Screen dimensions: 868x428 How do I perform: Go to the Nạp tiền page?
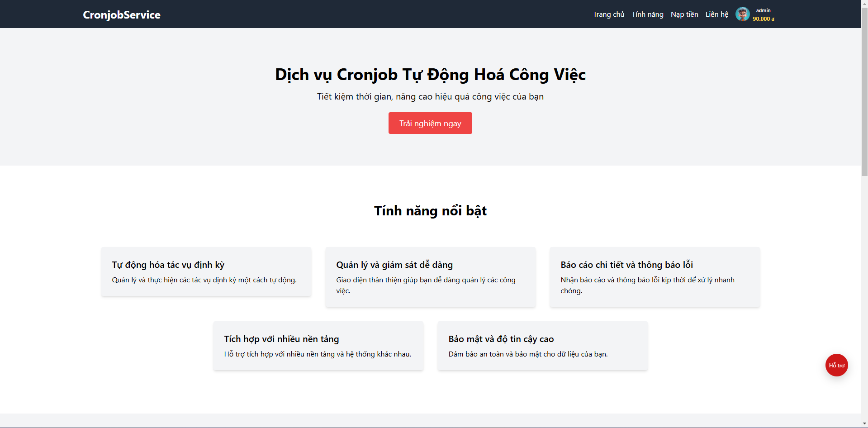tap(684, 14)
